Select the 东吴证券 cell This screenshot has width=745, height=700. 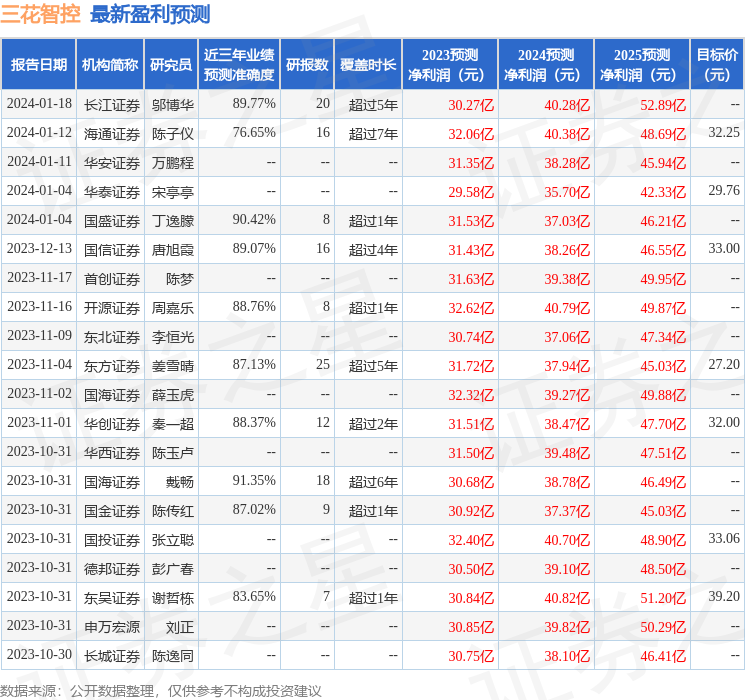pyautogui.click(x=112, y=598)
